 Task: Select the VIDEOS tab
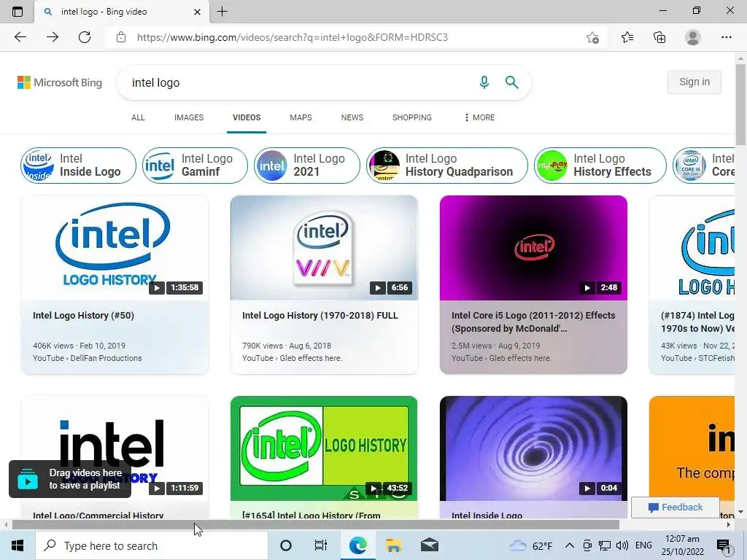tap(247, 117)
